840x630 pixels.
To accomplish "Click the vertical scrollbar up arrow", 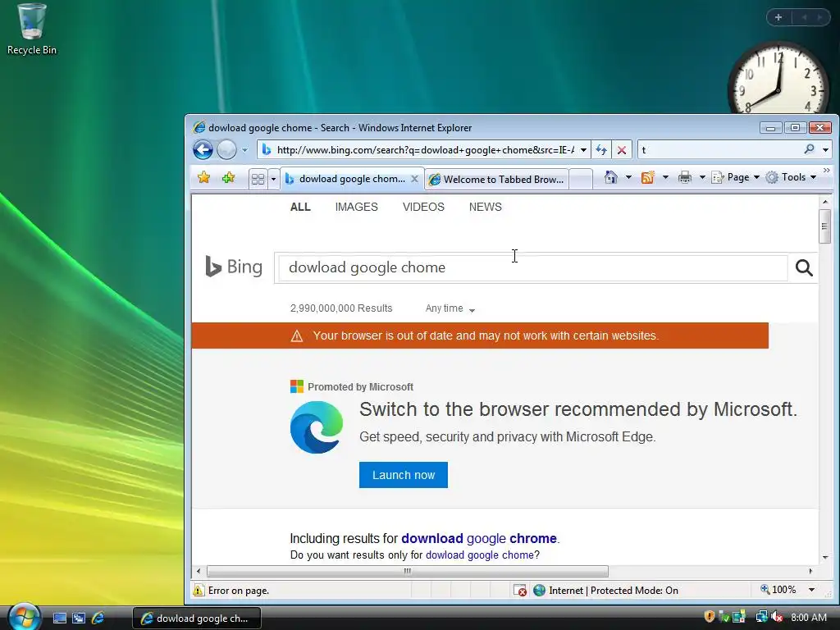I will click(x=825, y=202).
